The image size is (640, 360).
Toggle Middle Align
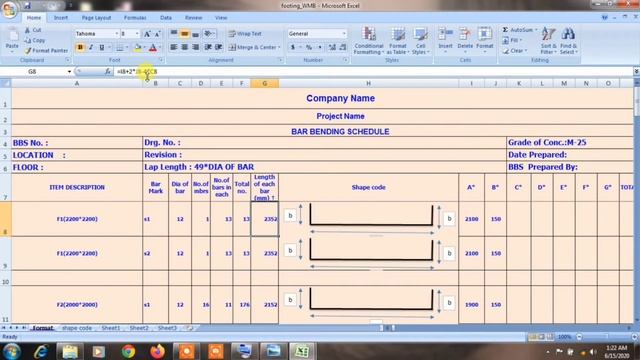tap(184, 33)
